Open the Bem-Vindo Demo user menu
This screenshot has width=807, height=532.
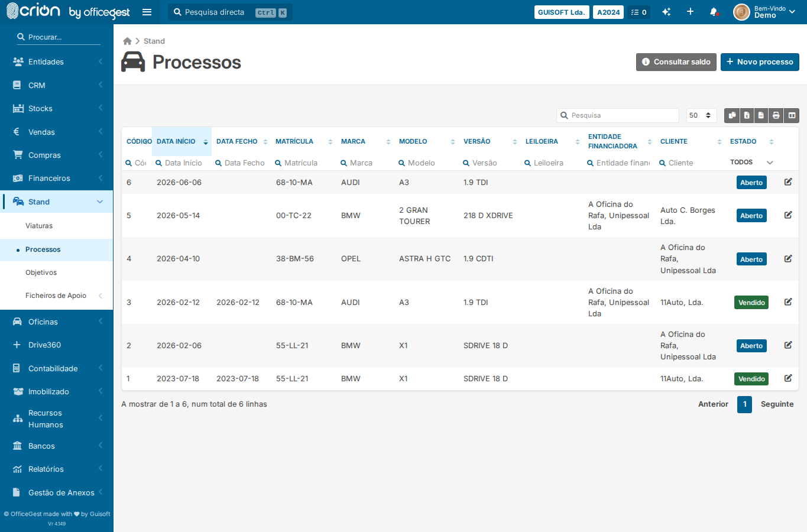(x=774, y=12)
